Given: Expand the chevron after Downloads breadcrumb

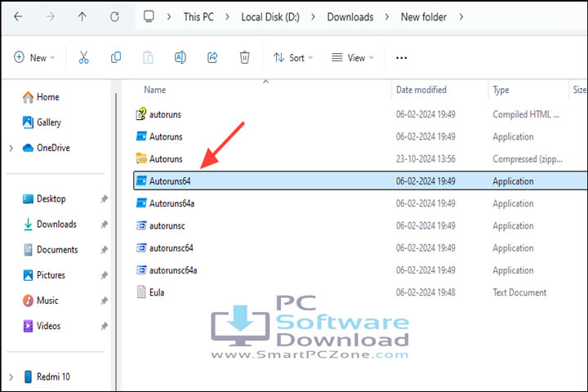Looking at the screenshot, I should 387,17.
